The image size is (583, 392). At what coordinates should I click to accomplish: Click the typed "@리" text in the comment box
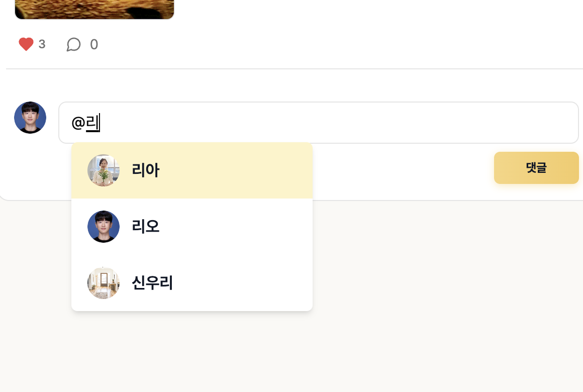click(85, 123)
